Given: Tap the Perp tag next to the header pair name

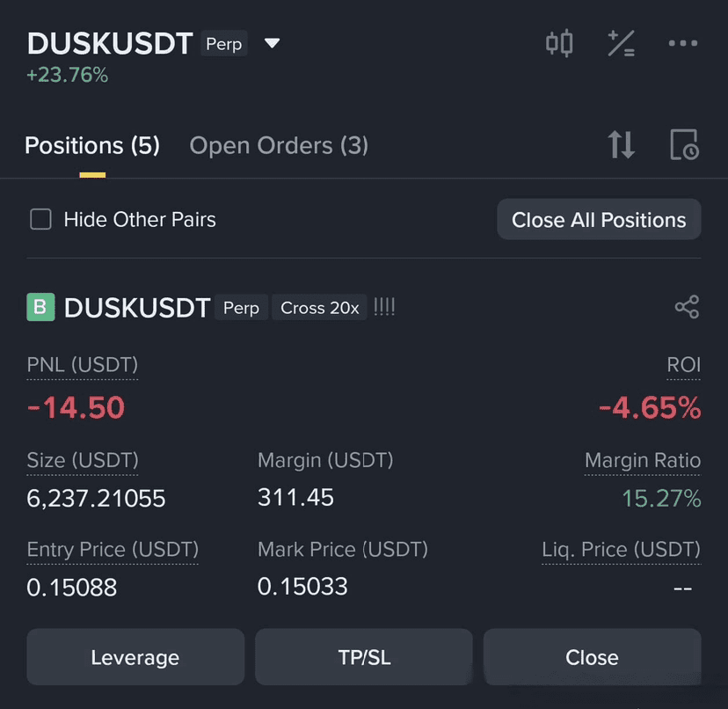Looking at the screenshot, I should tap(224, 44).
